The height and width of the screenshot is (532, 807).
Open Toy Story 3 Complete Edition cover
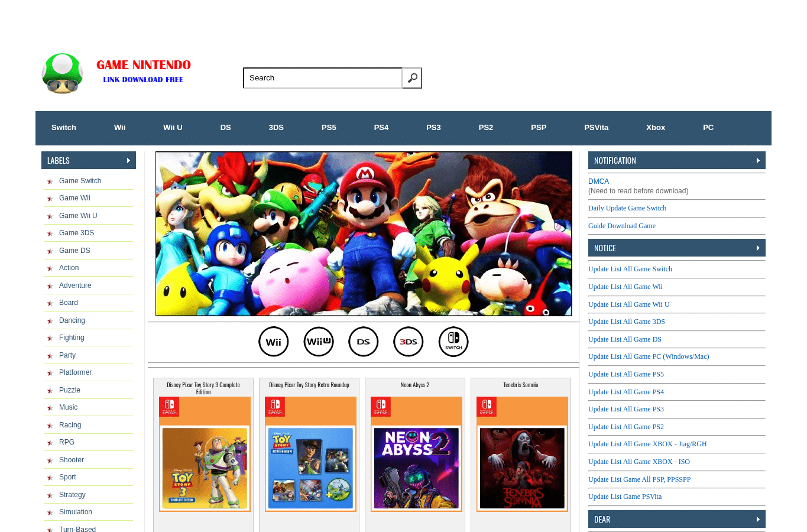pyautogui.click(x=205, y=454)
